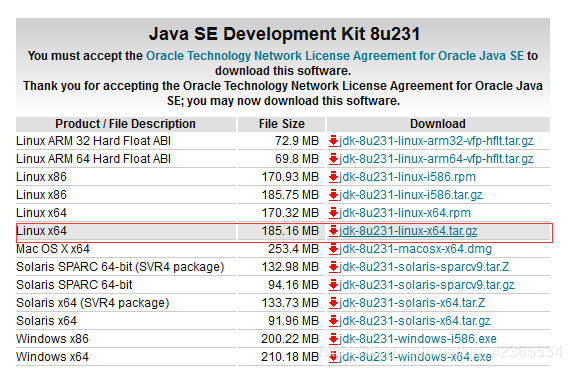This screenshot has width=572, height=370.
Task: Click the 132.98 MB file size cell
Action: 290,267
